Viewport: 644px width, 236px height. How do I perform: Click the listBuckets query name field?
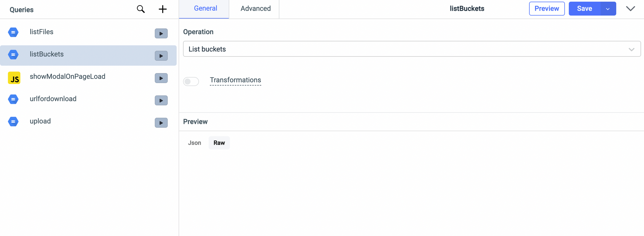click(467, 9)
